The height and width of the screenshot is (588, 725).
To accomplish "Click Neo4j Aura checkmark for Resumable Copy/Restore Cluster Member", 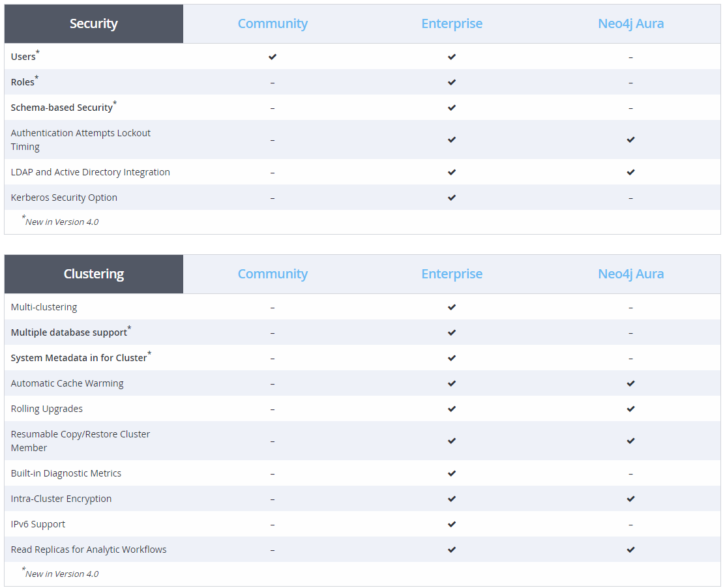I will tap(630, 441).
